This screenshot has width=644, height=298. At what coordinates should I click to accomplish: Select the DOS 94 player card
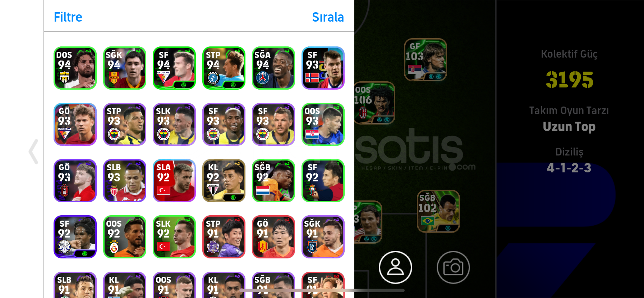(75, 68)
